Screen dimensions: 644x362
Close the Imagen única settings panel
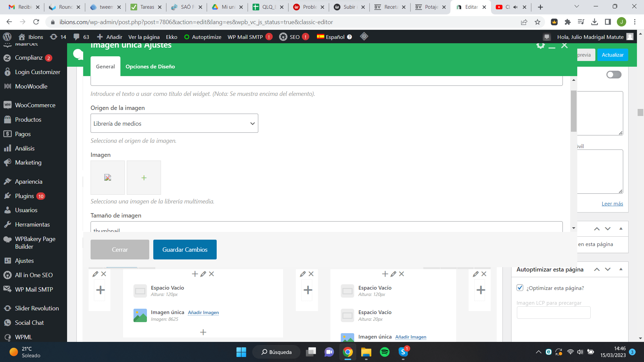pyautogui.click(x=565, y=46)
